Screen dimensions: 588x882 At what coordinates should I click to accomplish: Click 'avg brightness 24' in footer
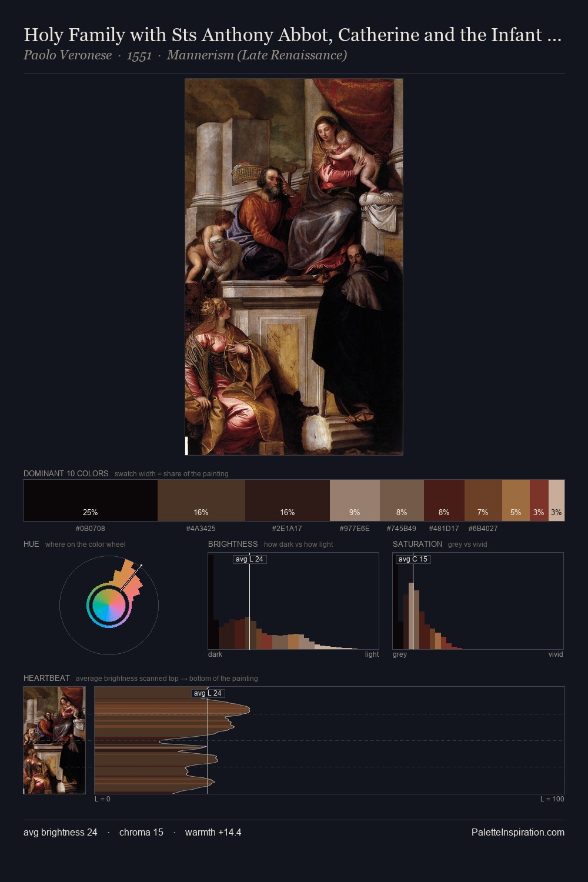[x=61, y=832]
